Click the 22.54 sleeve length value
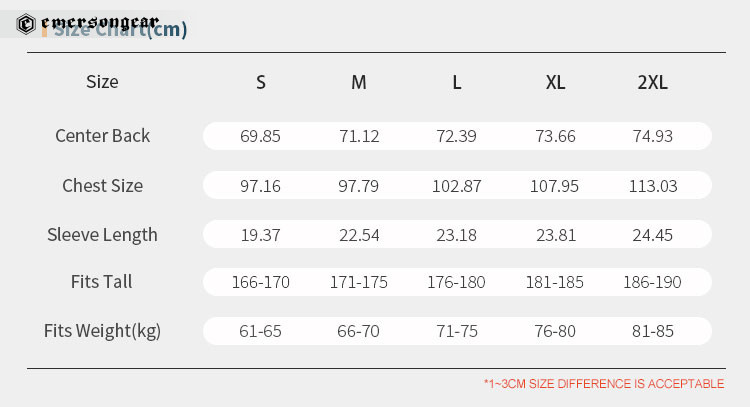 pyautogui.click(x=359, y=235)
